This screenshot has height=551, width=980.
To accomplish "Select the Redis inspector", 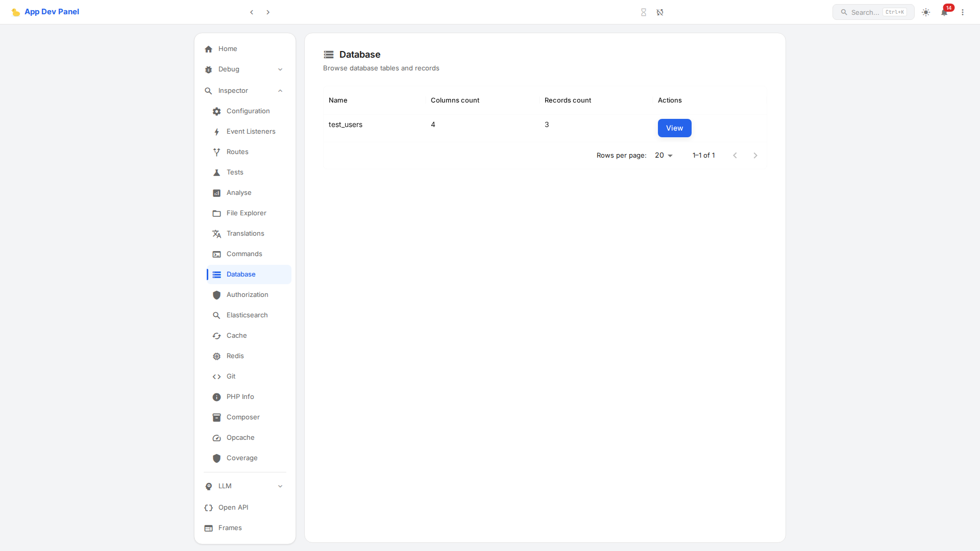I will pyautogui.click(x=235, y=356).
